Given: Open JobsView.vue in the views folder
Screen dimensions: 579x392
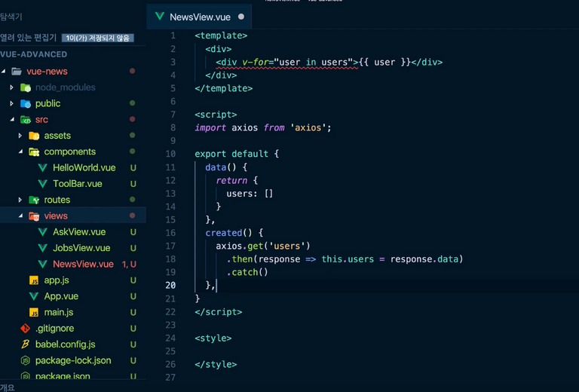Looking at the screenshot, I should pyautogui.click(x=81, y=248).
